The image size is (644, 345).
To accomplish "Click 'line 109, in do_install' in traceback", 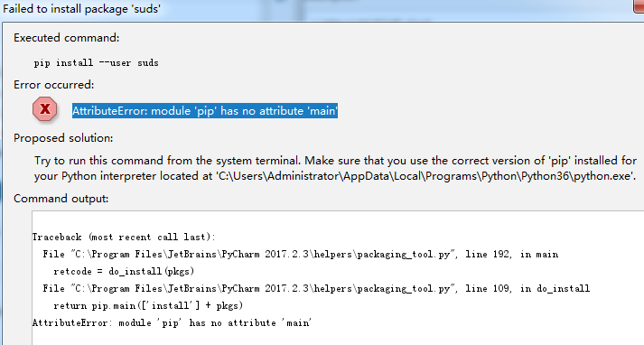I will tap(527, 288).
